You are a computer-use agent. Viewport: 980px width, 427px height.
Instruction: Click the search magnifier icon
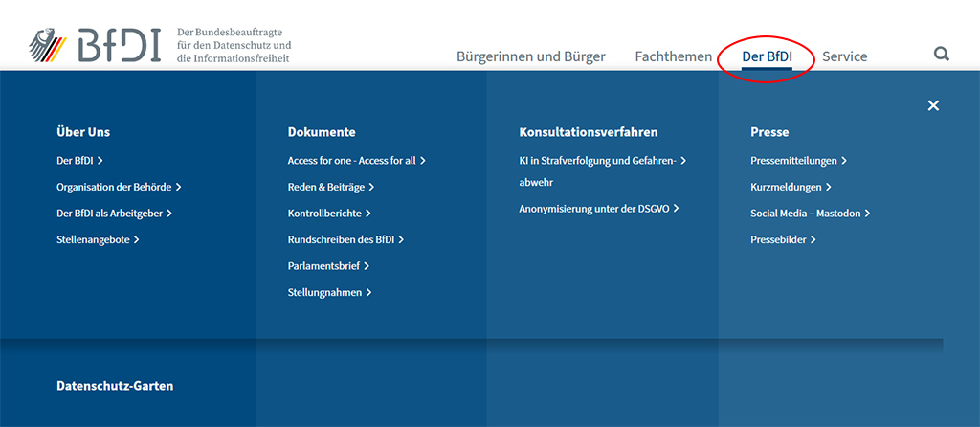coord(942,55)
